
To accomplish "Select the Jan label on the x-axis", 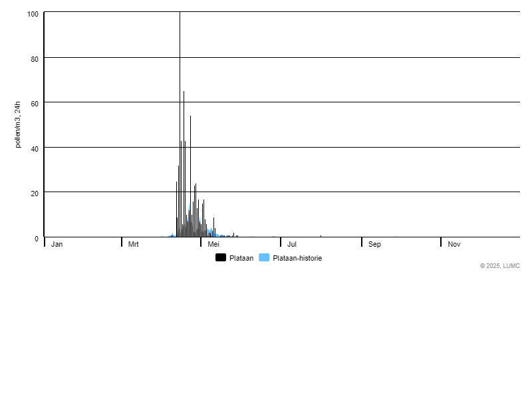I will [x=57, y=245].
